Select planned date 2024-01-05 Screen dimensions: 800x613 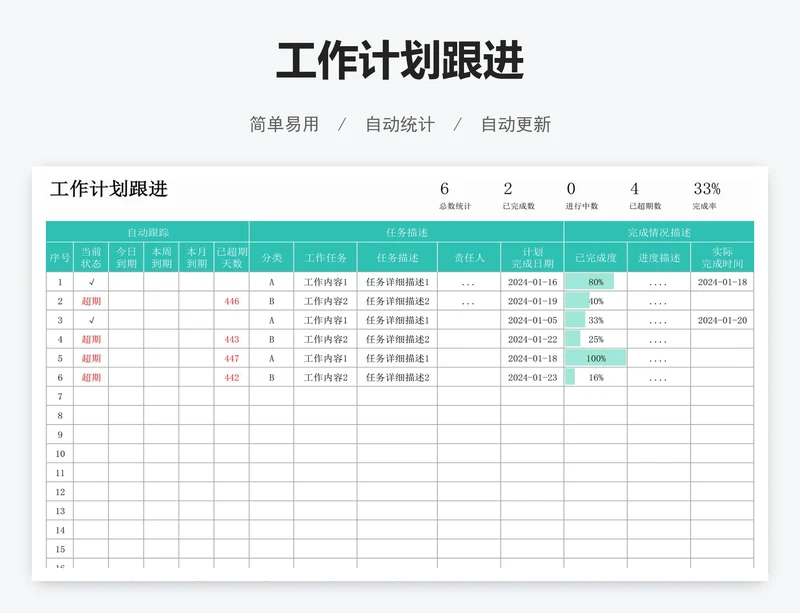coord(532,320)
